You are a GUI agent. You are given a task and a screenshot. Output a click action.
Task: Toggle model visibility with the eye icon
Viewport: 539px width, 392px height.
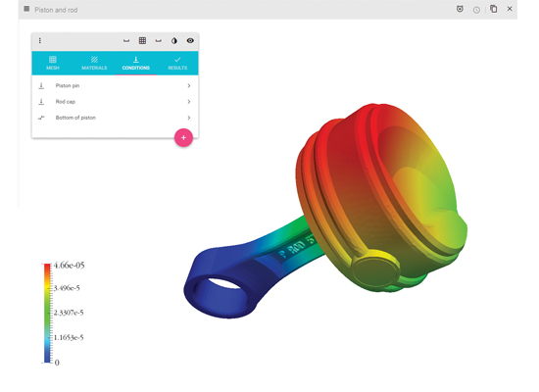click(190, 41)
